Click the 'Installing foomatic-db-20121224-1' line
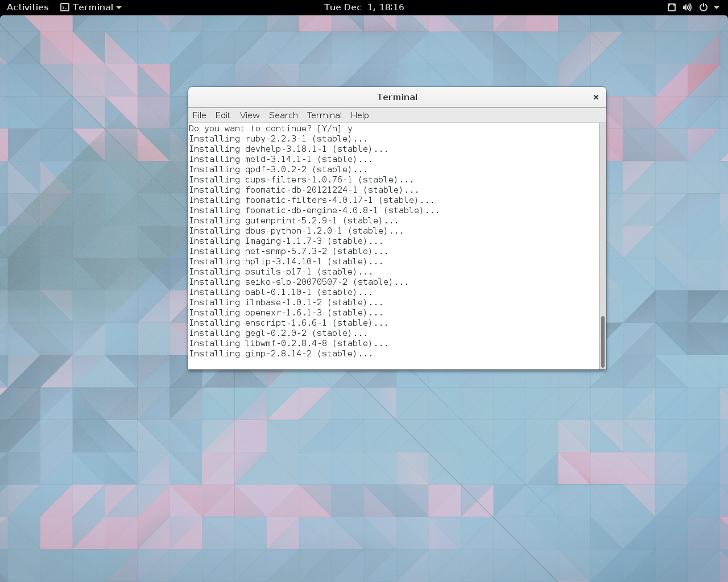728x582 pixels. pyautogui.click(x=304, y=190)
